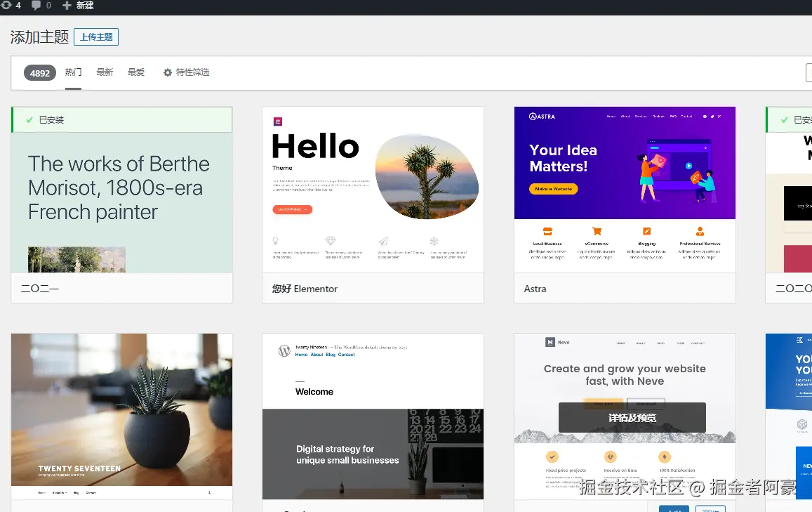Click the install button under the Neve theme
The image size is (812, 512).
pyautogui.click(x=674, y=508)
